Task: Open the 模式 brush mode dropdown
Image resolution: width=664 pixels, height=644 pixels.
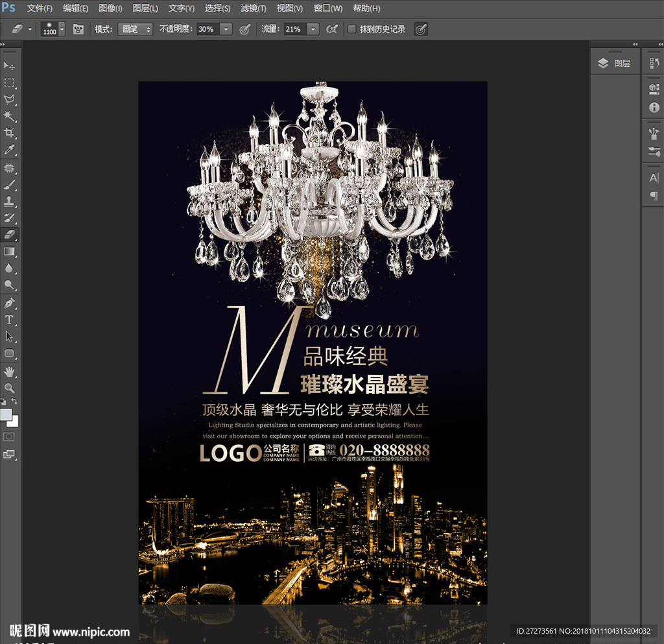Action: [x=135, y=29]
